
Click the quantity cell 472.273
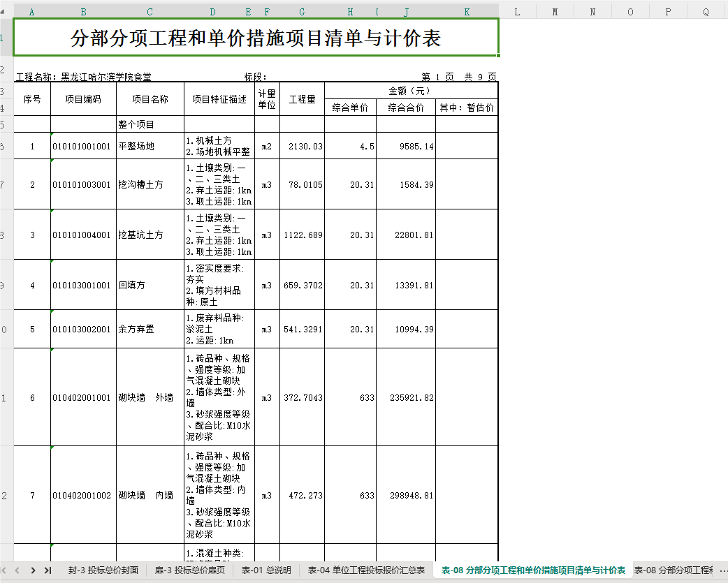302,495
